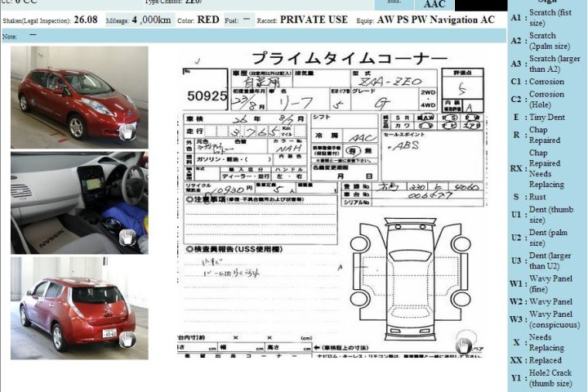Open the auction sheet image
The width and height of the screenshot is (588, 392).
click(332, 203)
